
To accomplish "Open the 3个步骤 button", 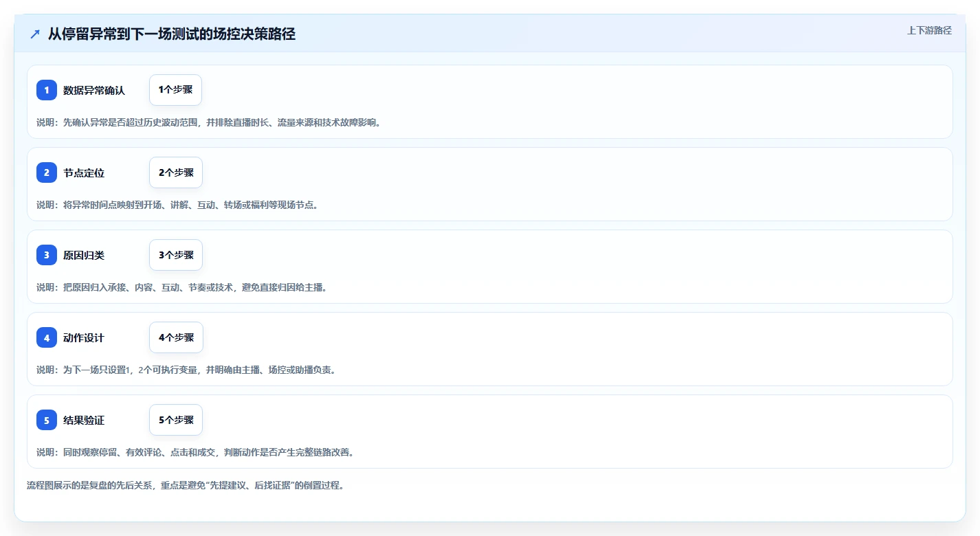I will pyautogui.click(x=176, y=255).
